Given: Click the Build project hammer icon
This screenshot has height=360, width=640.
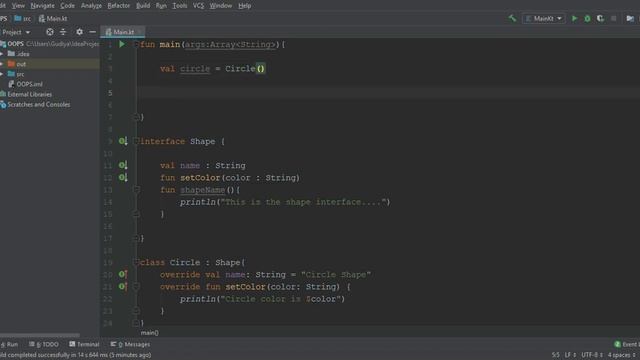Looking at the screenshot, I should click(x=512, y=18).
